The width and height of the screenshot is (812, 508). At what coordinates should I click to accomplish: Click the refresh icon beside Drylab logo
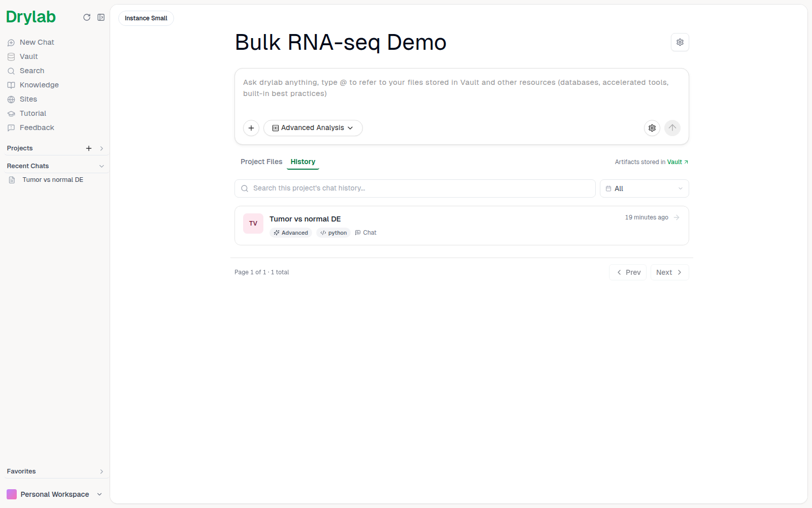point(87,17)
